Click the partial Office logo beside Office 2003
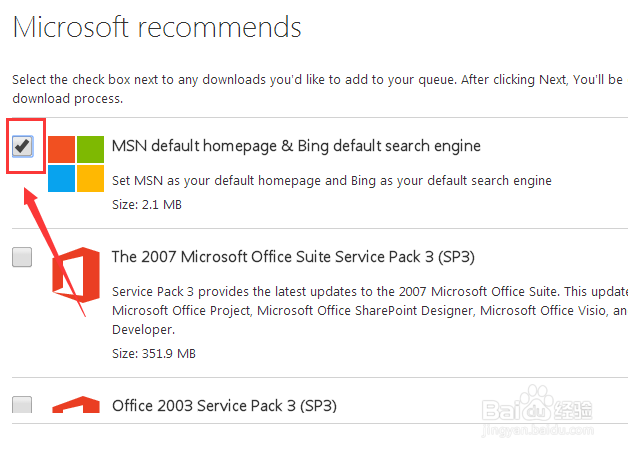This screenshot has width=628, height=452. click(x=76, y=404)
